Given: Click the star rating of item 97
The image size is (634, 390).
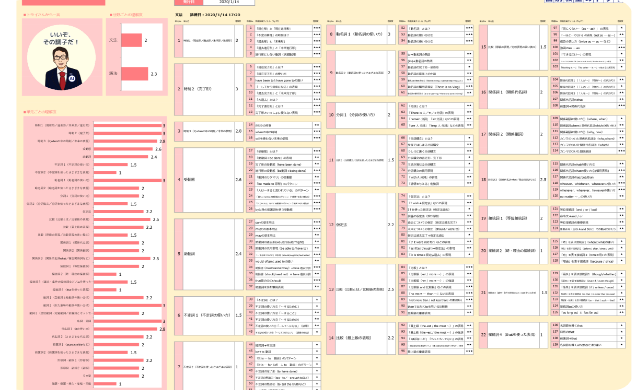Looking at the screenshot, I should 621,28.
